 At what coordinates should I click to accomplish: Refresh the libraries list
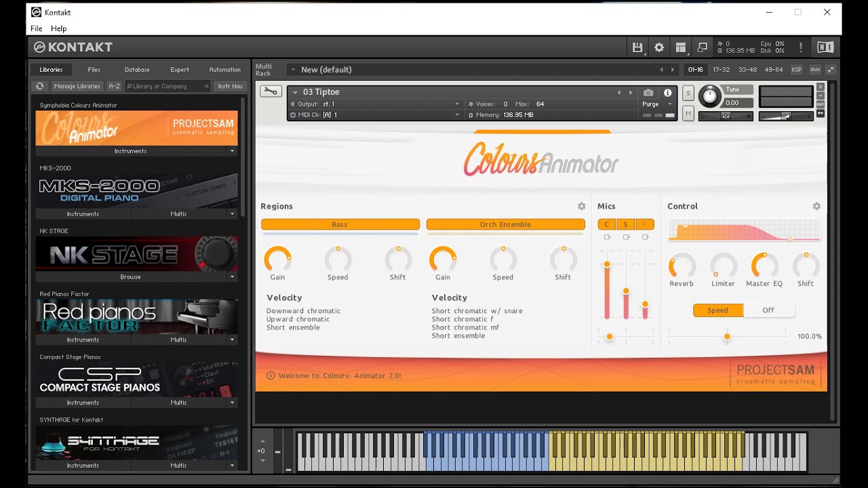(40, 86)
